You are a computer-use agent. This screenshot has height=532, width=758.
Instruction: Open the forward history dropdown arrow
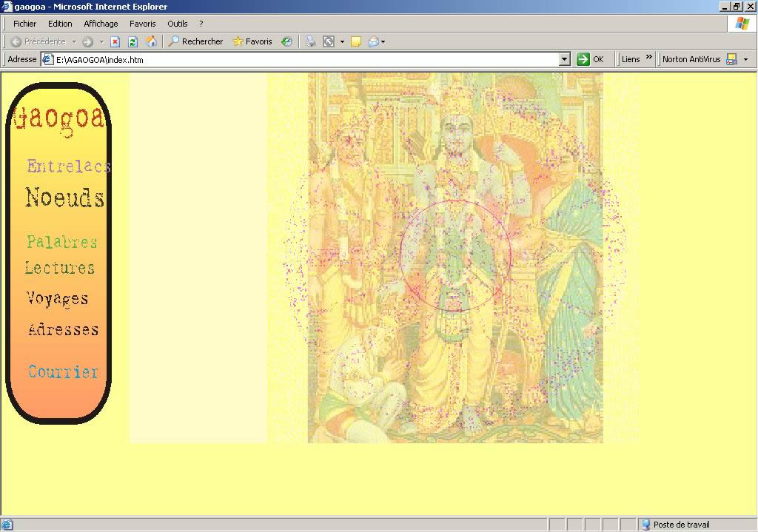click(x=101, y=41)
